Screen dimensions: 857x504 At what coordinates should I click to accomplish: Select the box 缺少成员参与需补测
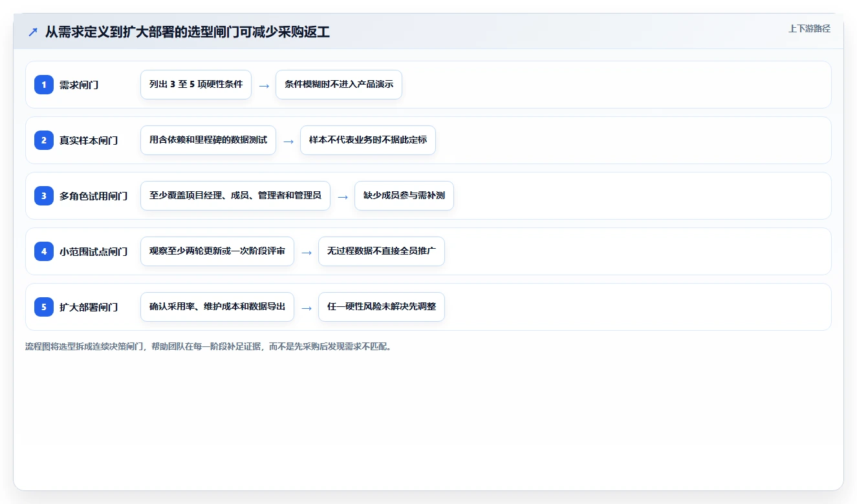click(404, 196)
